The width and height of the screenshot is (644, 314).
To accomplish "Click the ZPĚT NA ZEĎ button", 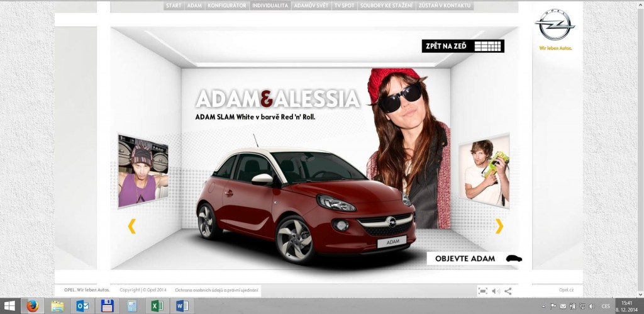I will pyautogui.click(x=463, y=46).
